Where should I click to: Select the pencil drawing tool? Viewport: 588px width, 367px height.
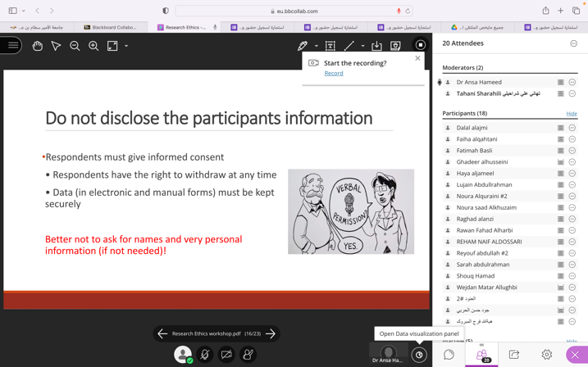(x=303, y=46)
